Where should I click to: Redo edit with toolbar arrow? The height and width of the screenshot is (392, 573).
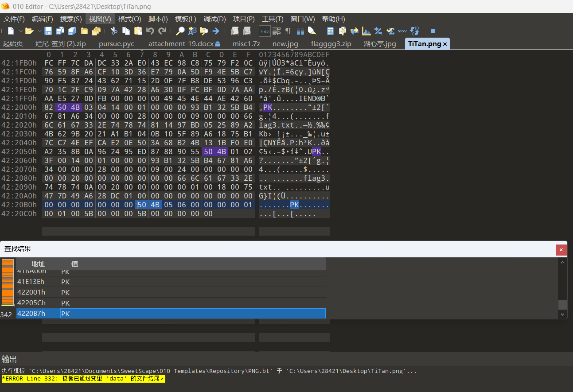point(162,31)
